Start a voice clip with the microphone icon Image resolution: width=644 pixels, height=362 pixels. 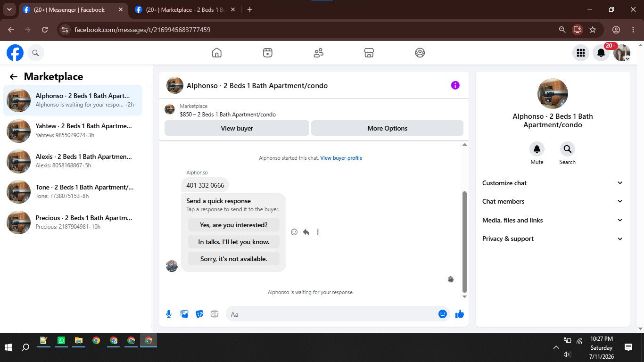point(169,314)
